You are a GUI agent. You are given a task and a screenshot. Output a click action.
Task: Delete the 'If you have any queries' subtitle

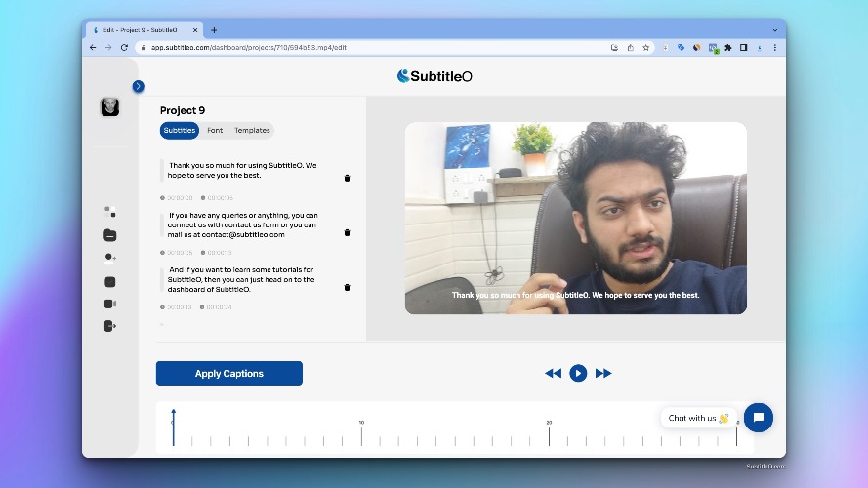point(347,232)
